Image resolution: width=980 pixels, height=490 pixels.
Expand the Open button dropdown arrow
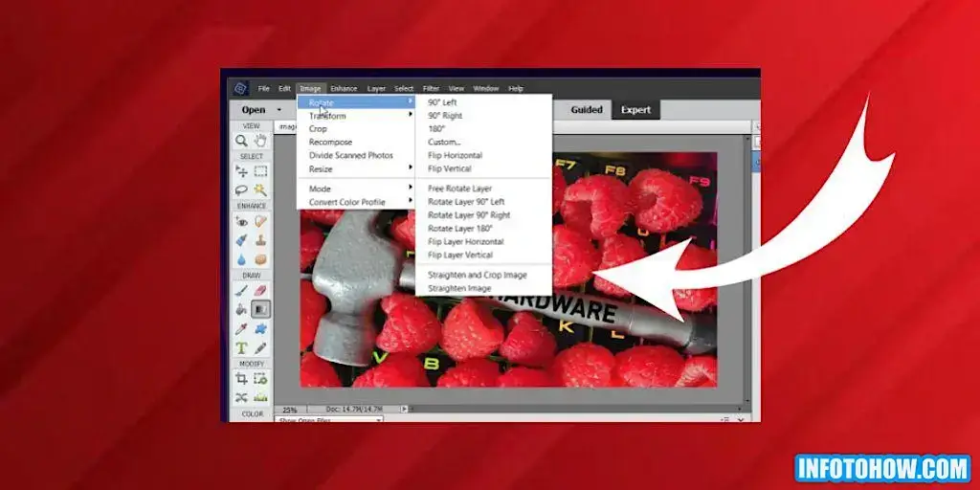click(x=278, y=110)
